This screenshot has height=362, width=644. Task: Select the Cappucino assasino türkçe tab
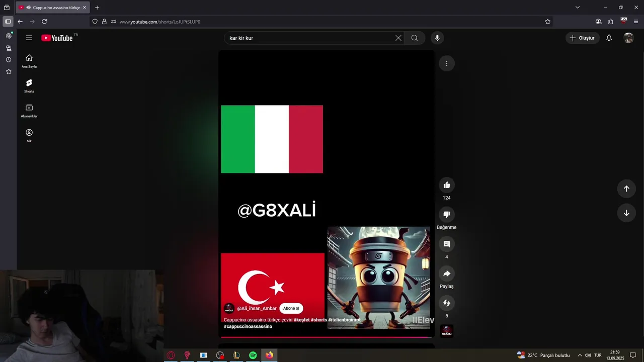click(x=53, y=8)
